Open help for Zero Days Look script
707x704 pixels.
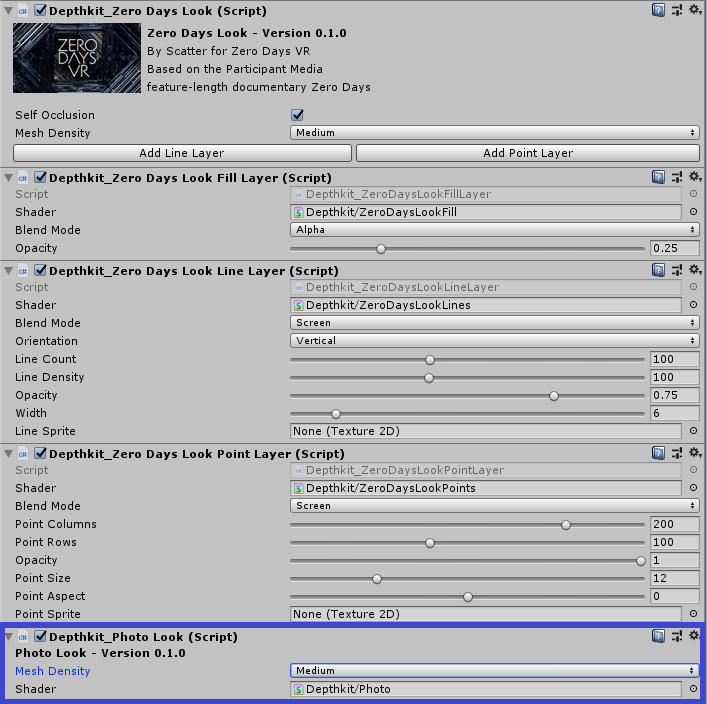(x=658, y=10)
